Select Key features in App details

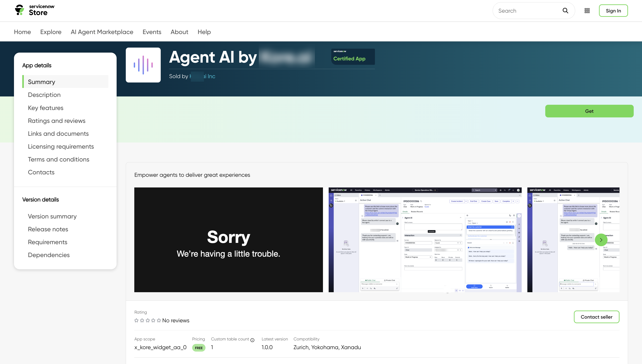click(x=45, y=108)
